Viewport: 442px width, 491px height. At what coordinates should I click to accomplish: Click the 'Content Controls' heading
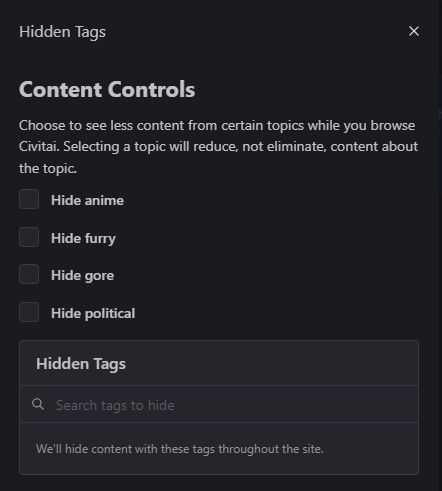point(107,89)
